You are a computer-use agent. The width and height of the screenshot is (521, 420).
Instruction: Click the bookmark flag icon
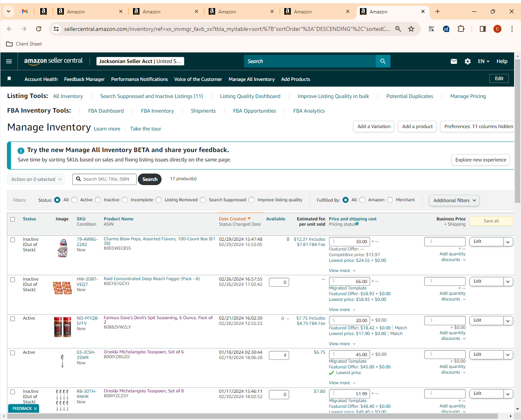tap(9, 79)
